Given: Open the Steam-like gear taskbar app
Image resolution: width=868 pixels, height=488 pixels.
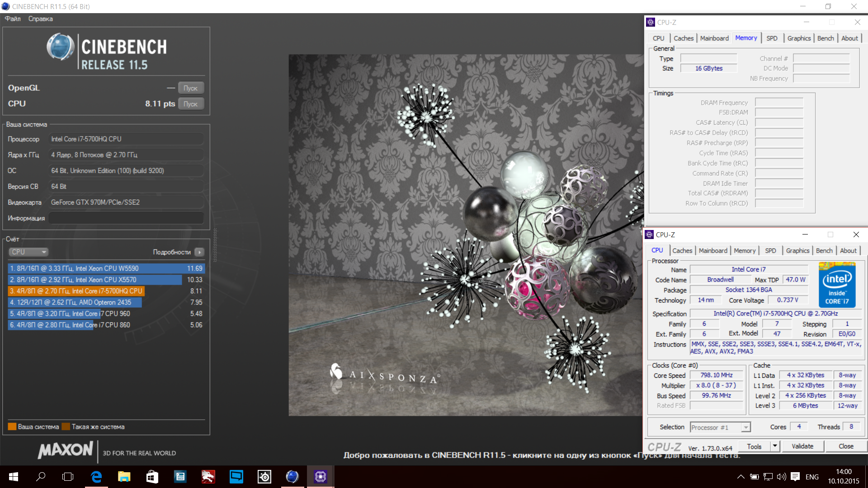Looking at the screenshot, I should pyautogui.click(x=264, y=477).
